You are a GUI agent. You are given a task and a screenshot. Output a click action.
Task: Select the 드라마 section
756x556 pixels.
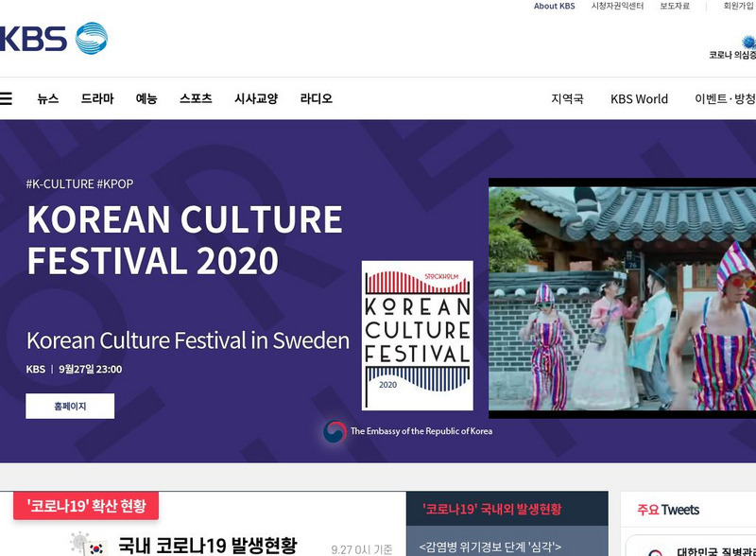coord(97,98)
